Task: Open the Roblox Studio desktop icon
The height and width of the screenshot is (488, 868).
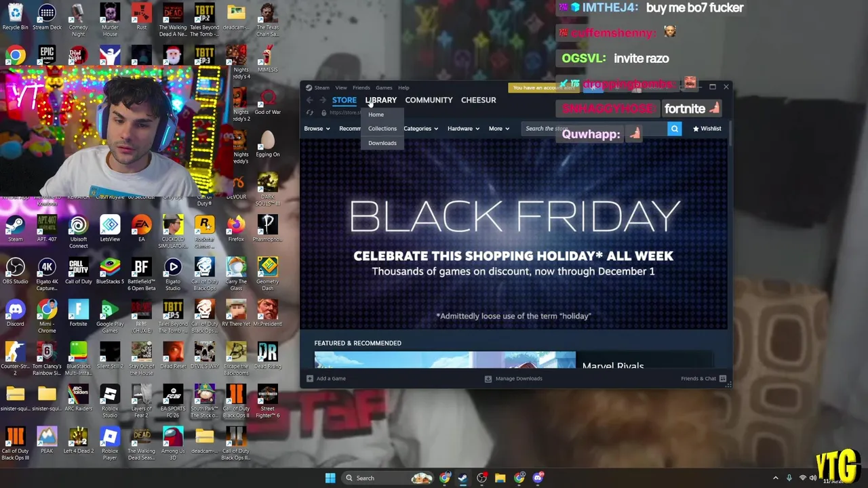Action: point(110,401)
